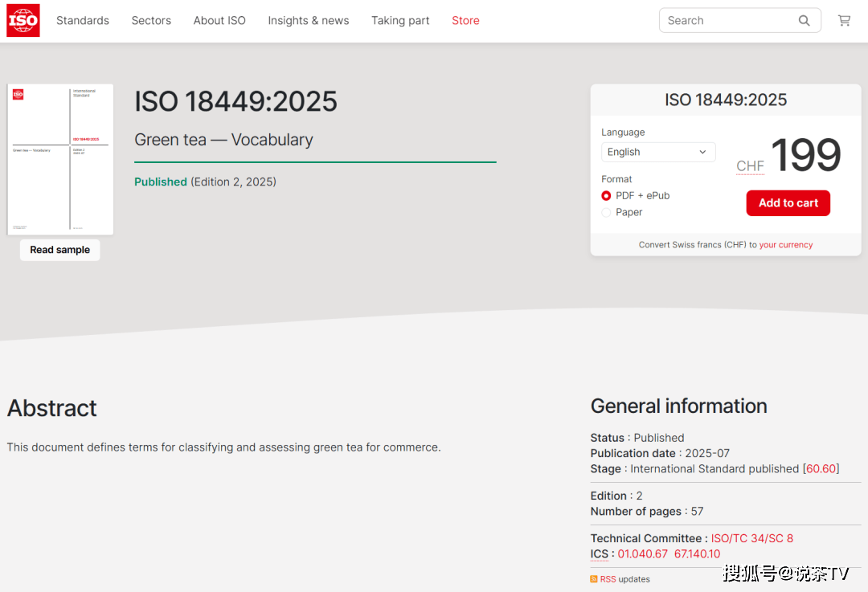Open the Sectors menu

point(151,21)
